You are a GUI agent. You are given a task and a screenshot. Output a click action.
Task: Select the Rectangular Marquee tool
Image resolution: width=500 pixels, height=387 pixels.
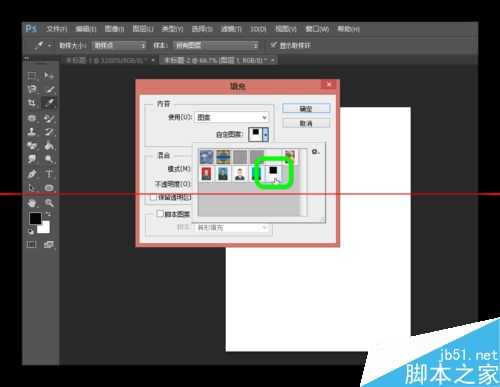pos(32,76)
